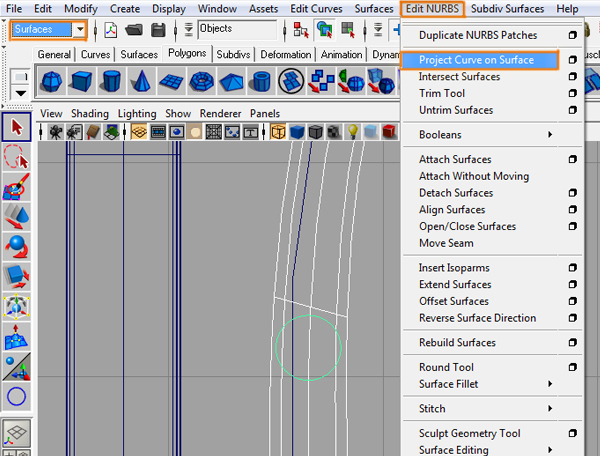Select Trim Tool from Edit NURBS
Screen dimensions: 600x456
[x=442, y=93]
